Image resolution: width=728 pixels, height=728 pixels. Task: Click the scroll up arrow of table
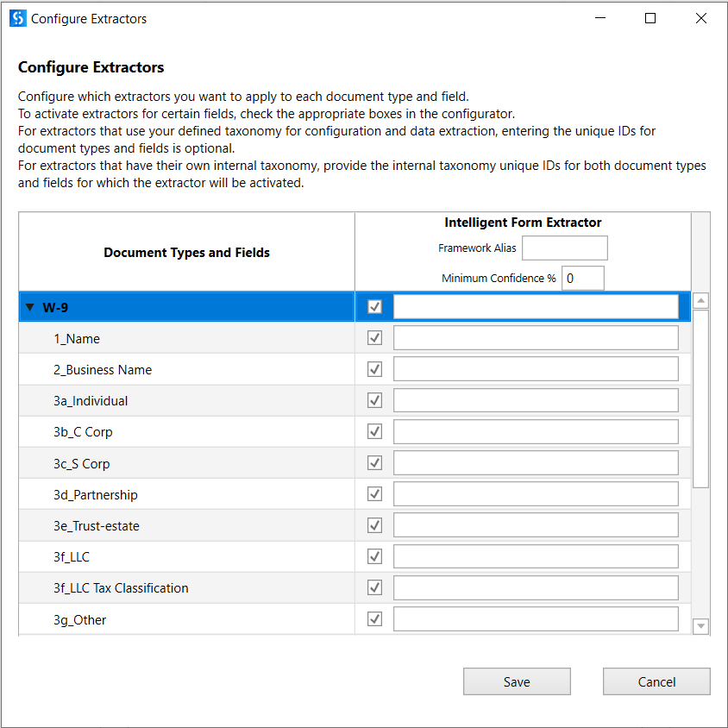(700, 301)
